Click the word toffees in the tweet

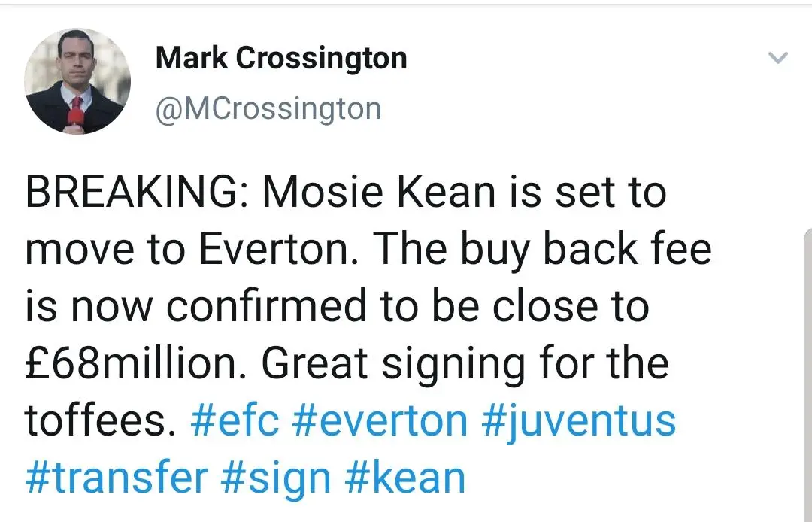95,421
